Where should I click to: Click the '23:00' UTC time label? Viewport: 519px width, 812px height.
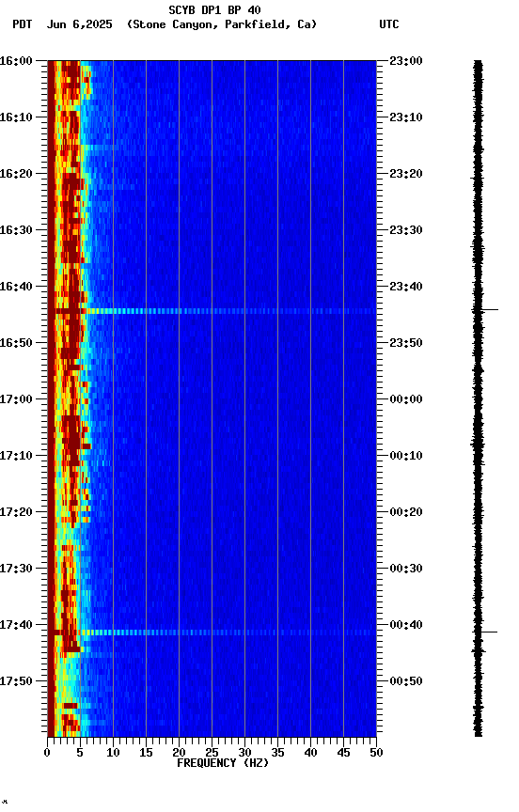406,61
